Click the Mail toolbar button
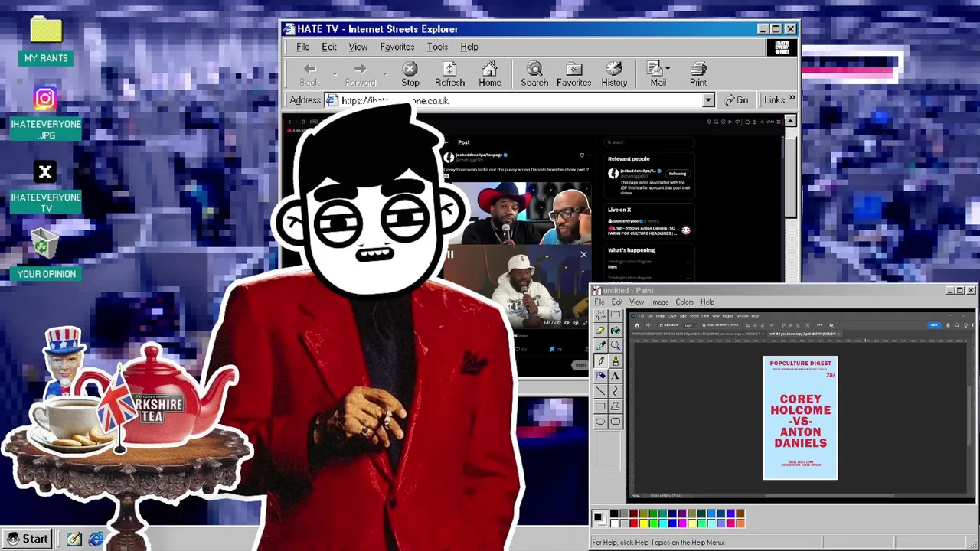Viewport: 980px width, 551px height. [657, 74]
